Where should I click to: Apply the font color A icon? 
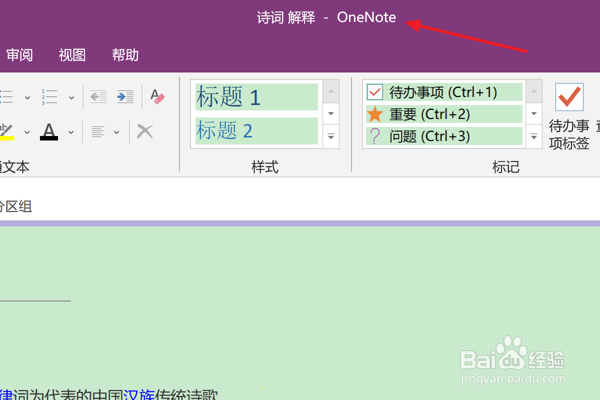point(49,132)
